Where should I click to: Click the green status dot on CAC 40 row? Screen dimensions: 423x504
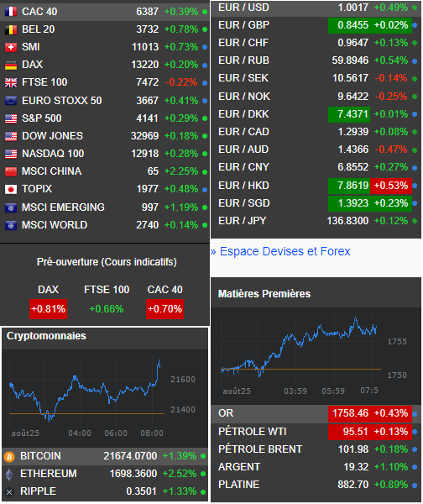tap(205, 12)
